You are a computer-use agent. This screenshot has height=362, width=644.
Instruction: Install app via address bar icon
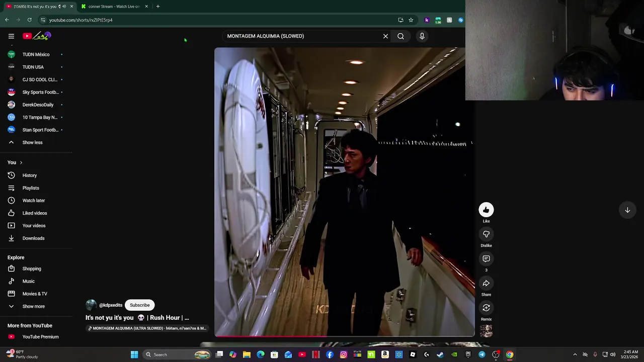[x=400, y=20]
